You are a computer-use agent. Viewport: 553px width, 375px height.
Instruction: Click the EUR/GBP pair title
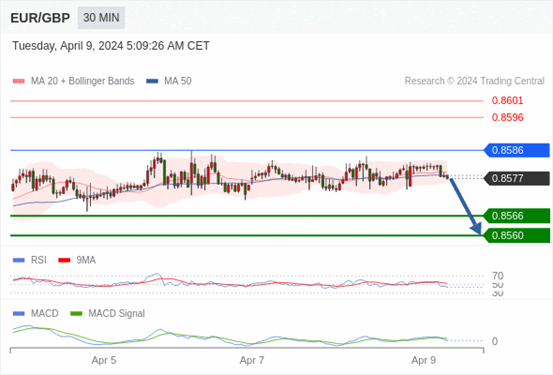40,18
